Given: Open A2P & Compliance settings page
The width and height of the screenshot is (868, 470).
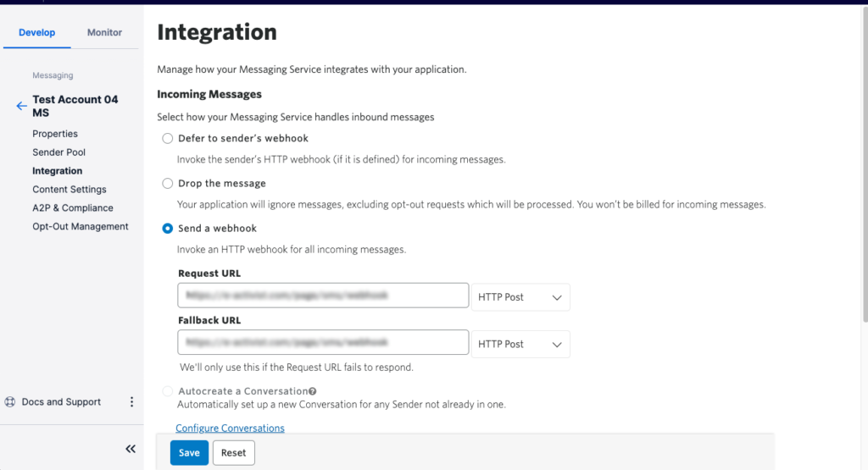Looking at the screenshot, I should [x=72, y=208].
